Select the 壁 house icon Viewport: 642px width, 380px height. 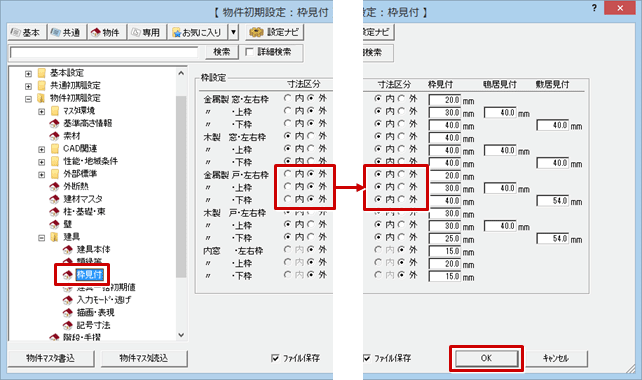point(54,224)
